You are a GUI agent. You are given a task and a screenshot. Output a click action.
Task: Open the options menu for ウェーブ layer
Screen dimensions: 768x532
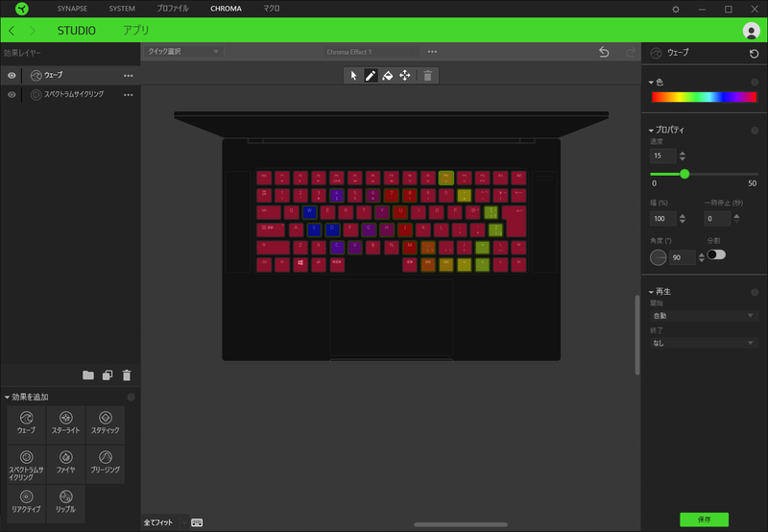click(129, 76)
